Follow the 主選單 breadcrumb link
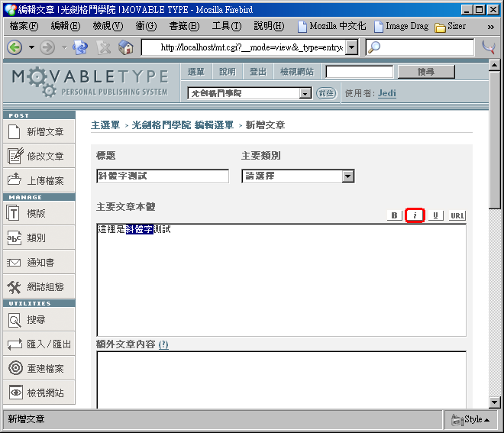Viewport: 504px width, 433px height. (x=105, y=125)
